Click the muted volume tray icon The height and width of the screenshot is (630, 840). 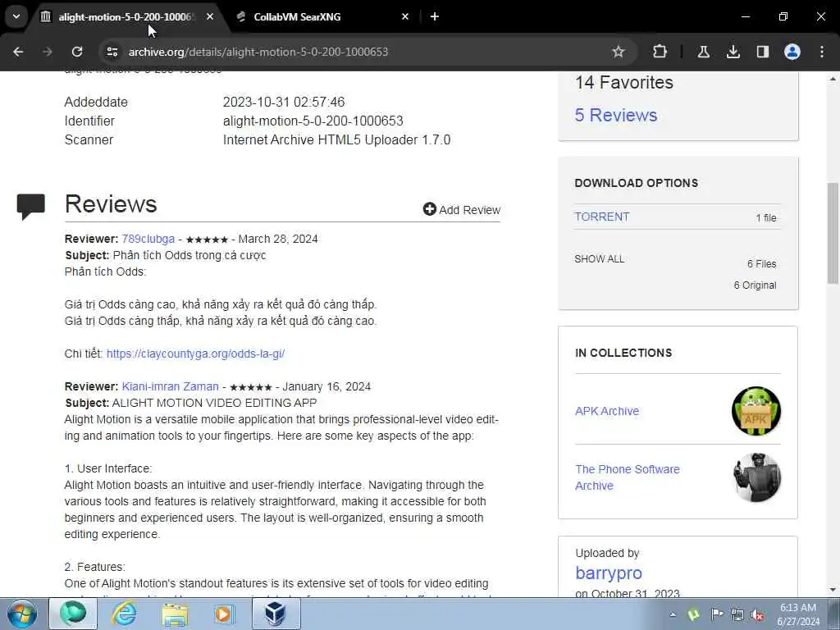(x=757, y=614)
